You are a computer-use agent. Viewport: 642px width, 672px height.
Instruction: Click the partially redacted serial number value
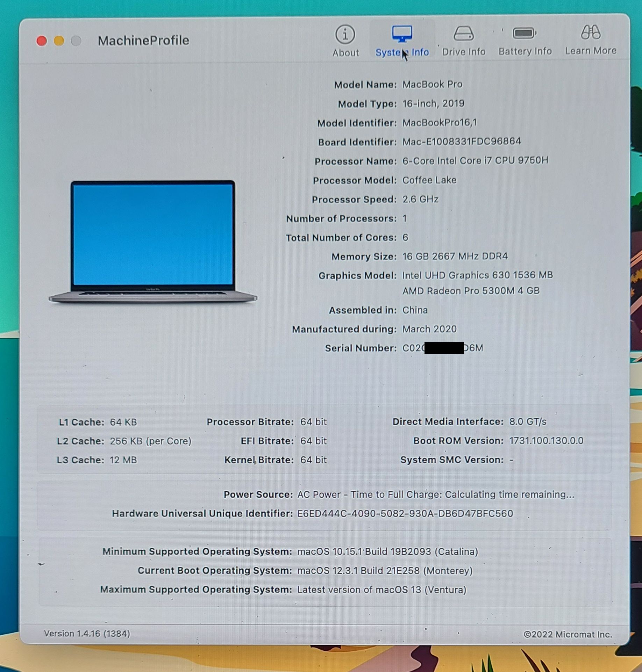(x=442, y=348)
